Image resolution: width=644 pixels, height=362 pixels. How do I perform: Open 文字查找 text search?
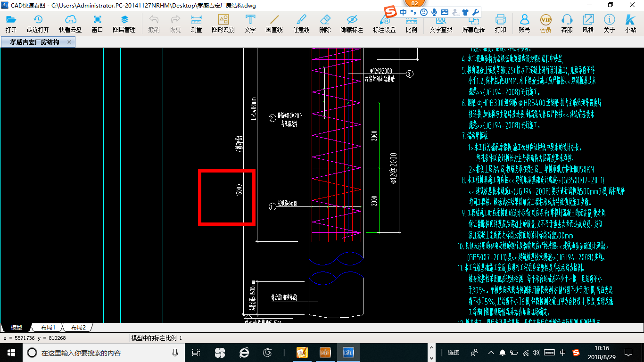point(441,25)
